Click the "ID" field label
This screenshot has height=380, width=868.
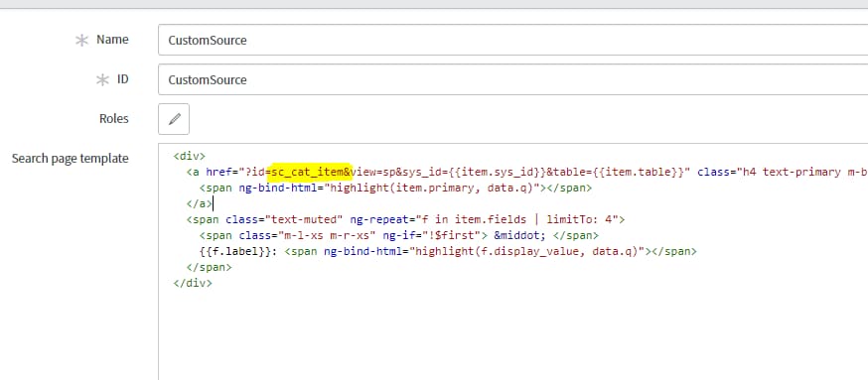point(122,79)
